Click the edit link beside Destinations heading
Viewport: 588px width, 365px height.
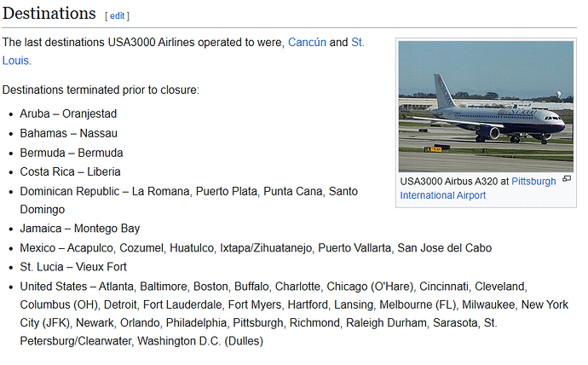click(x=117, y=15)
